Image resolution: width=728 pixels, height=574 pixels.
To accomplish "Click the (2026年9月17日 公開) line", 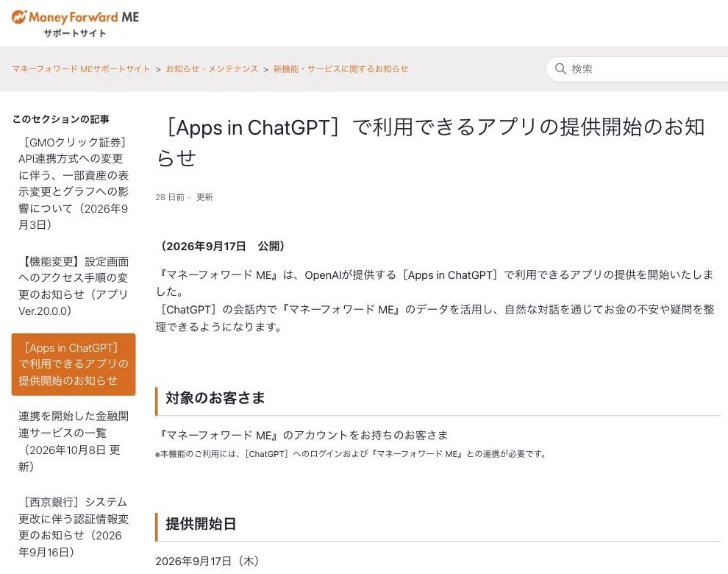I will 222,246.
